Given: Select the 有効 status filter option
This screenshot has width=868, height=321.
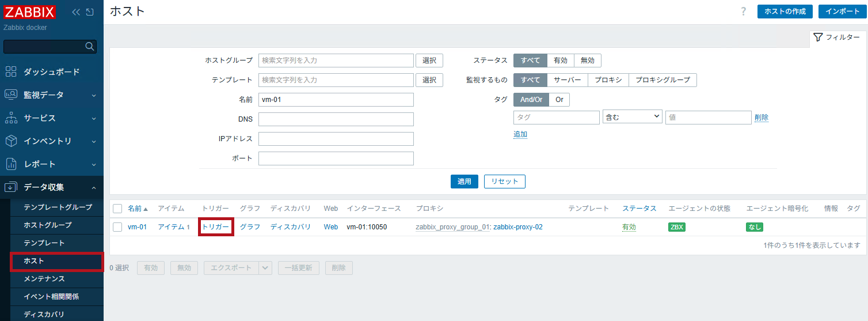Looking at the screenshot, I should pos(560,61).
